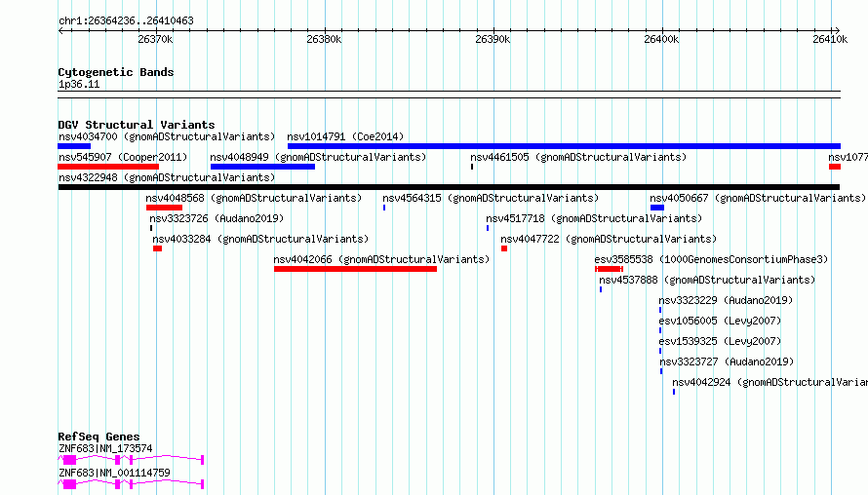Screen dimensions: 868x495
Task: Click the red esv3585538 bar
Action: (x=609, y=269)
